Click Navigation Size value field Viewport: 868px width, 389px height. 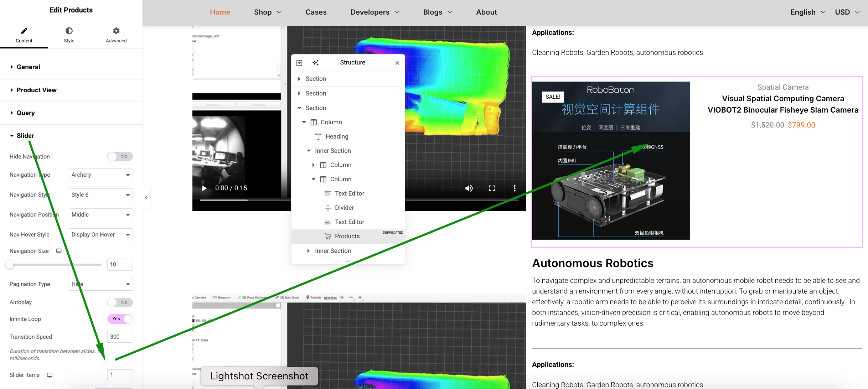pyautogui.click(x=120, y=265)
